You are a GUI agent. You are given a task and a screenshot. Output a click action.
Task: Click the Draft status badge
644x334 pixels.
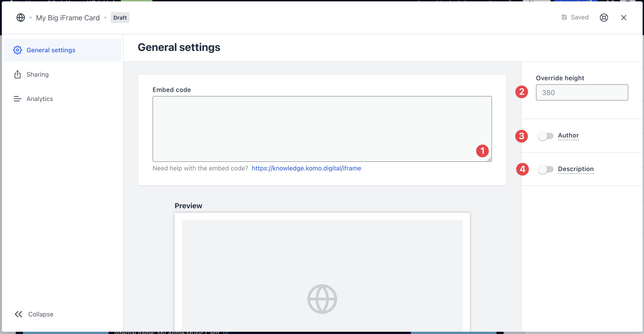pos(120,18)
